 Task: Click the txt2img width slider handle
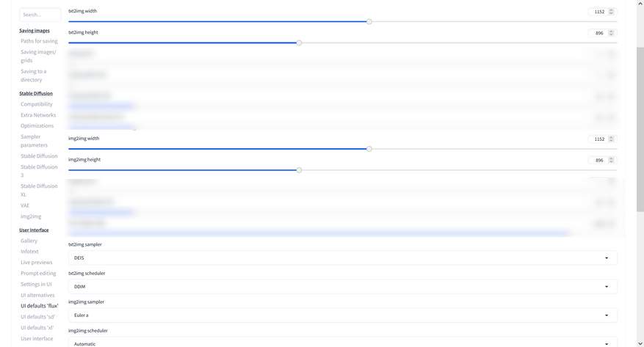pyautogui.click(x=369, y=21)
